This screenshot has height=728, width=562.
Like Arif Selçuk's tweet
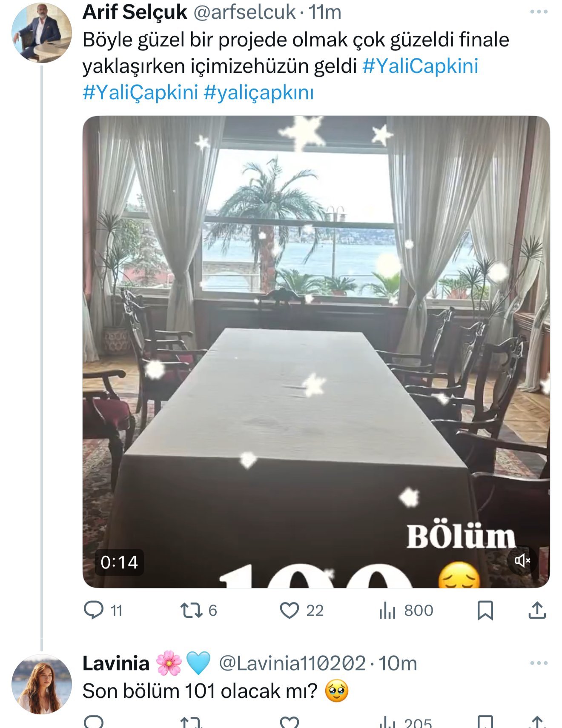coord(289,610)
